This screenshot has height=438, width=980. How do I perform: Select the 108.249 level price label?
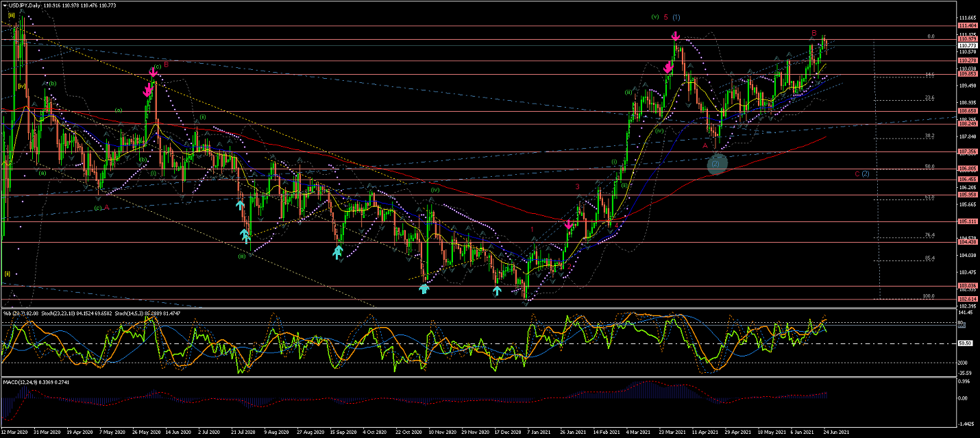point(967,124)
